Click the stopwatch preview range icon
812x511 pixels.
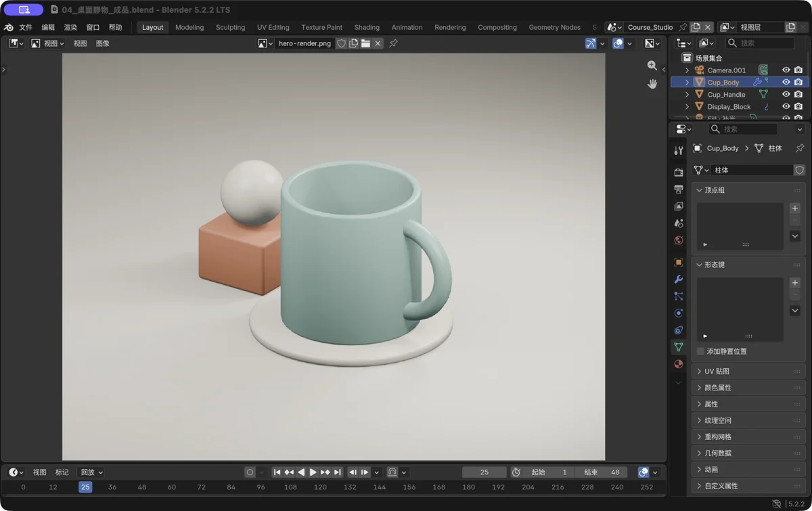click(x=516, y=472)
